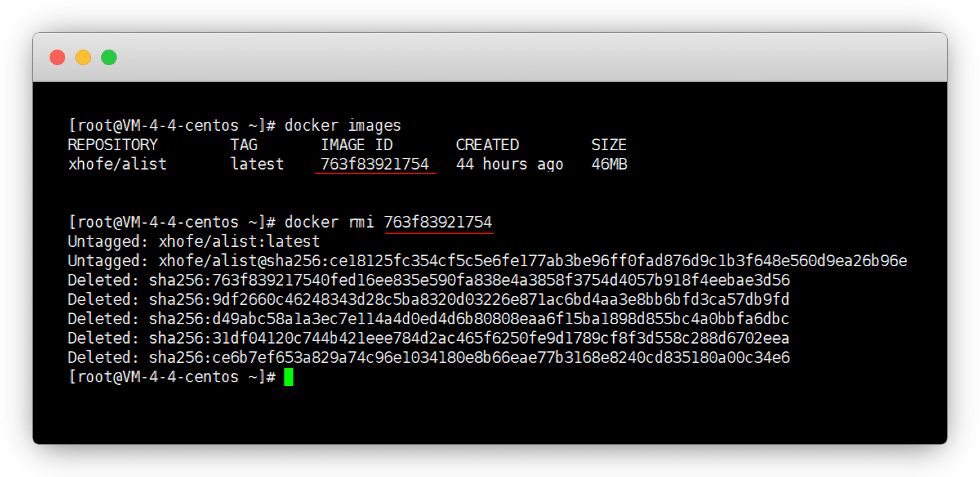Screen dimensions: 980x477
Task: Click the "docker images" command text
Action: 342,126
